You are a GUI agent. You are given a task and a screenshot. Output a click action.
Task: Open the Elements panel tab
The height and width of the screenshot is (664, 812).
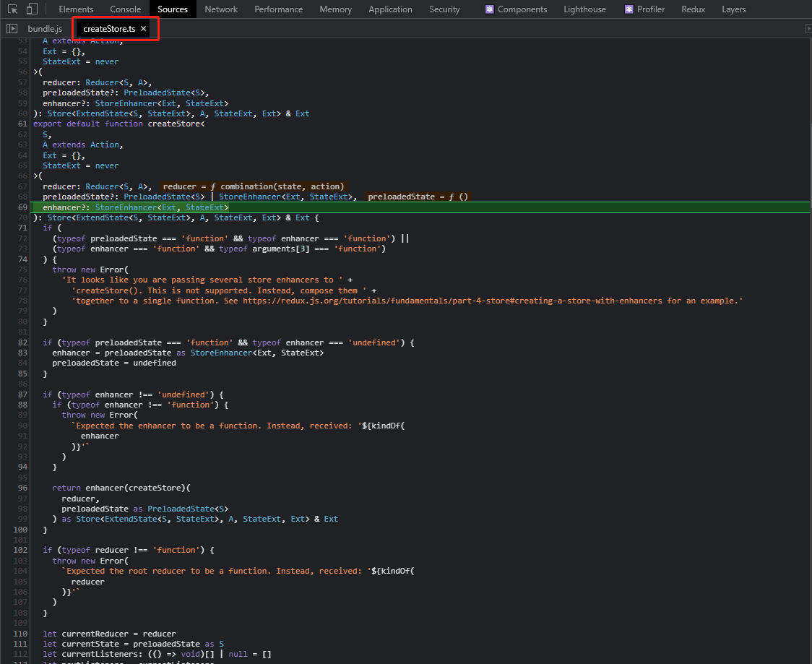76,9
